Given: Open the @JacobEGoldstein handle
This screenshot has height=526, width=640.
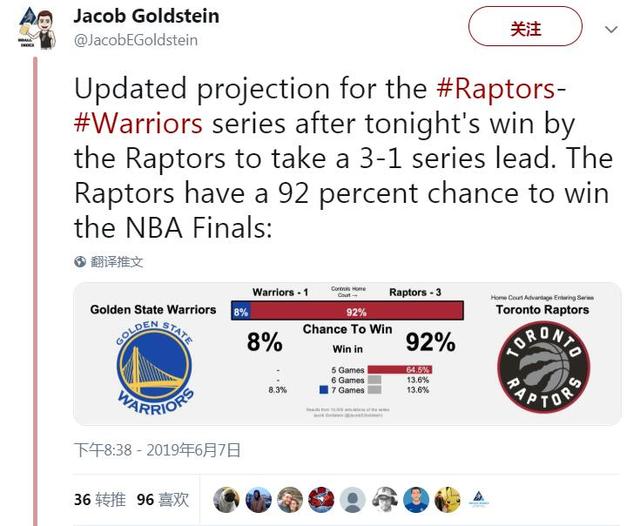Looking at the screenshot, I should click(136, 40).
